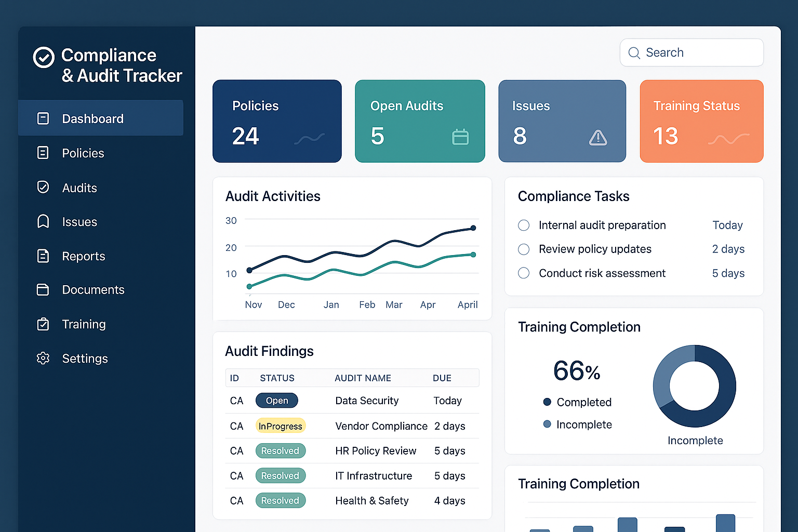
Task: Click the Internal audit preparation task text
Action: 602,225
